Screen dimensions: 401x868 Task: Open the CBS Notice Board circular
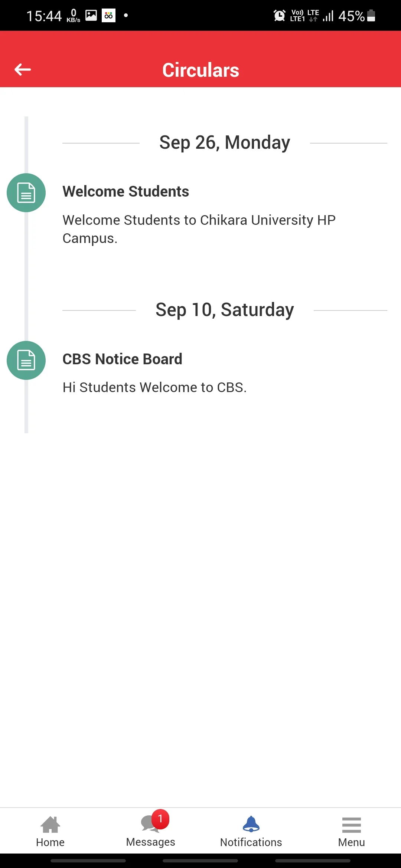(122, 359)
